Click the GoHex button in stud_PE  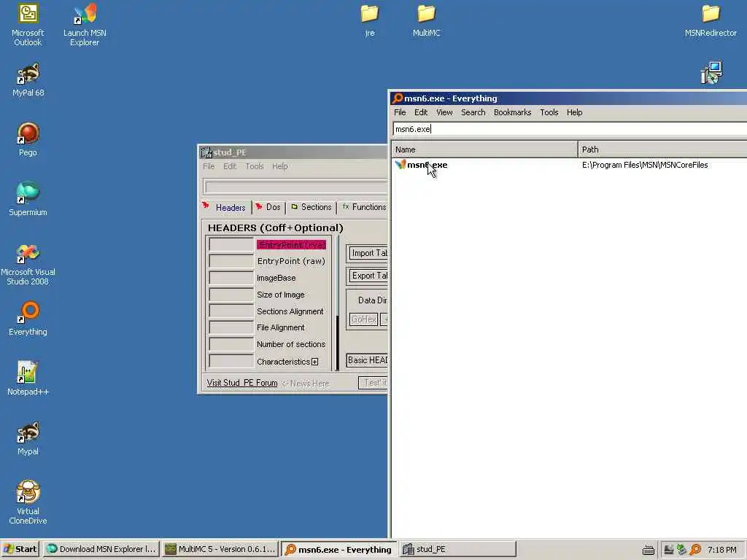pos(363,319)
